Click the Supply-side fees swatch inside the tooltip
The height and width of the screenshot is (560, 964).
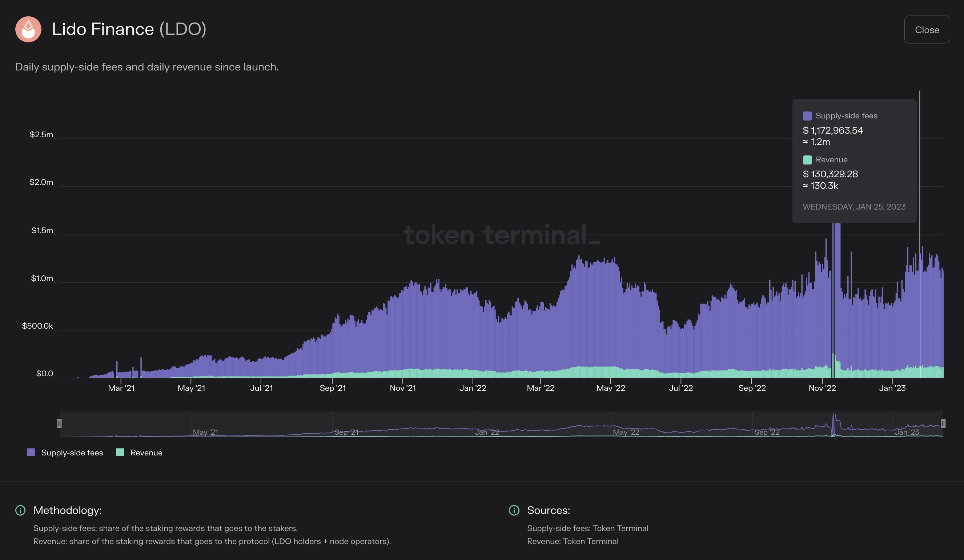point(807,115)
